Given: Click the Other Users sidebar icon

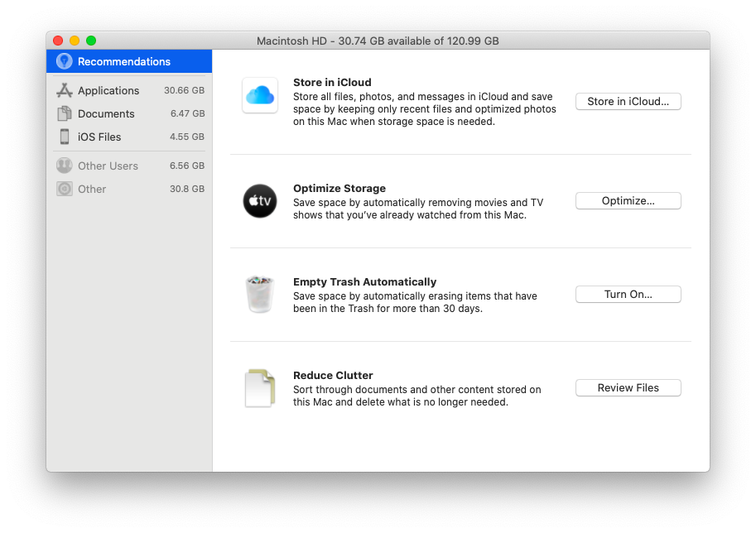Looking at the screenshot, I should pos(64,166).
